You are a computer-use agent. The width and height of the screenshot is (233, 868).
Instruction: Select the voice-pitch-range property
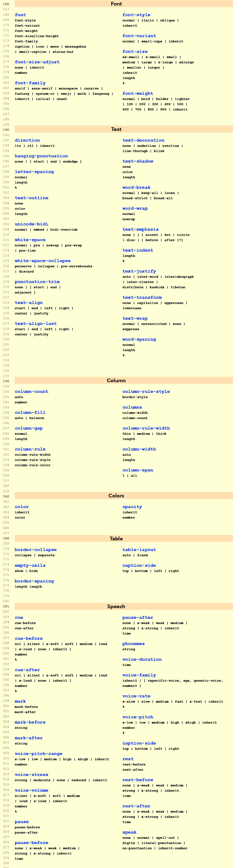38,753
